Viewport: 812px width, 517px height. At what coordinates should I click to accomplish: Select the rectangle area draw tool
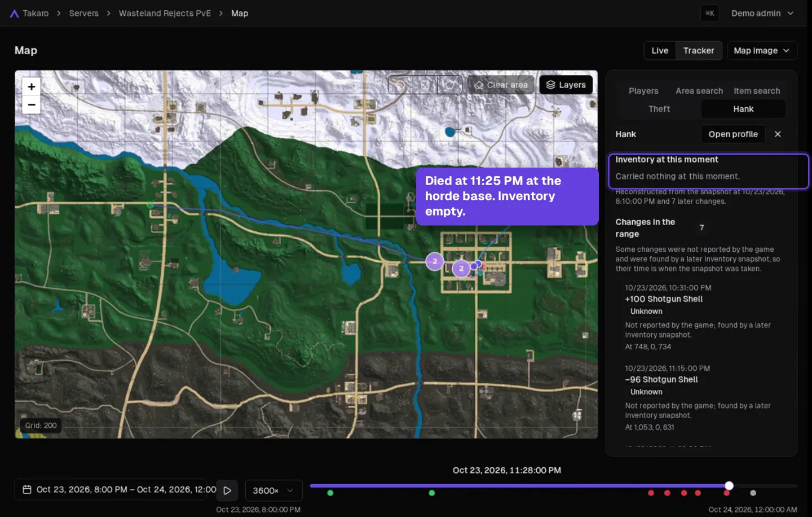click(425, 85)
